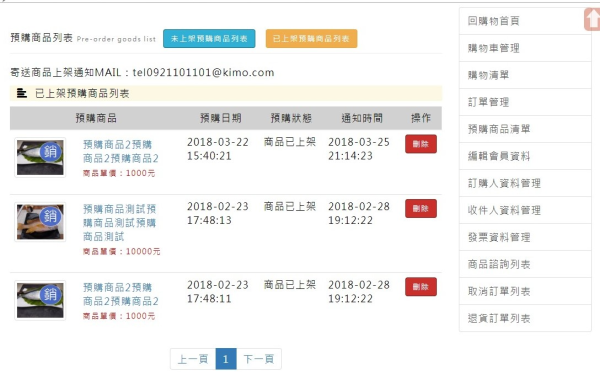Open 回購物首頁 in the sidebar
Viewport: 600px width, 385px height.
pos(525,21)
